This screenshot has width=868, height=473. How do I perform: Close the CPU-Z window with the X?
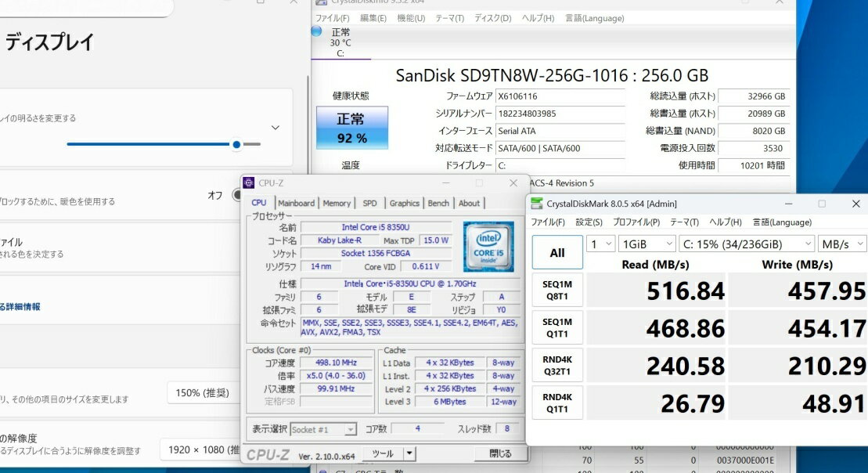coord(513,183)
